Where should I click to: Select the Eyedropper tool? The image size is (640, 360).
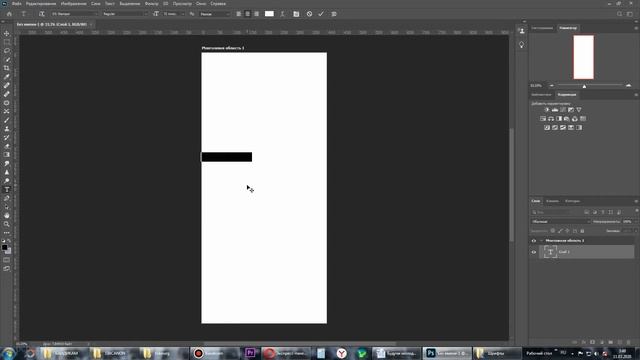pos(7,77)
